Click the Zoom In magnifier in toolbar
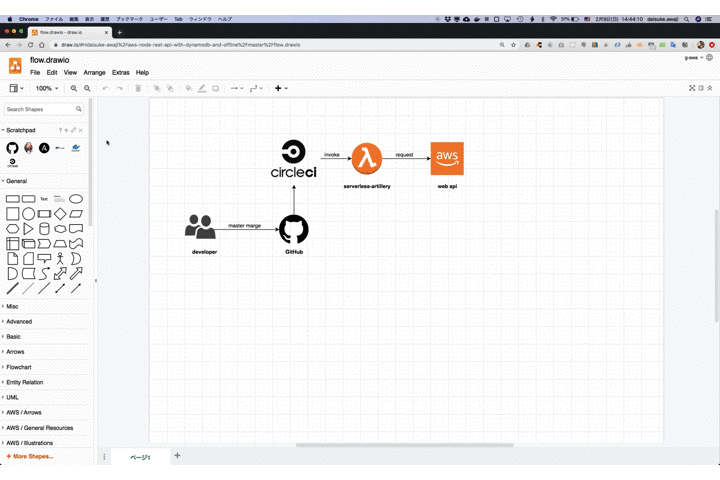The height and width of the screenshot is (480, 720). point(73,88)
